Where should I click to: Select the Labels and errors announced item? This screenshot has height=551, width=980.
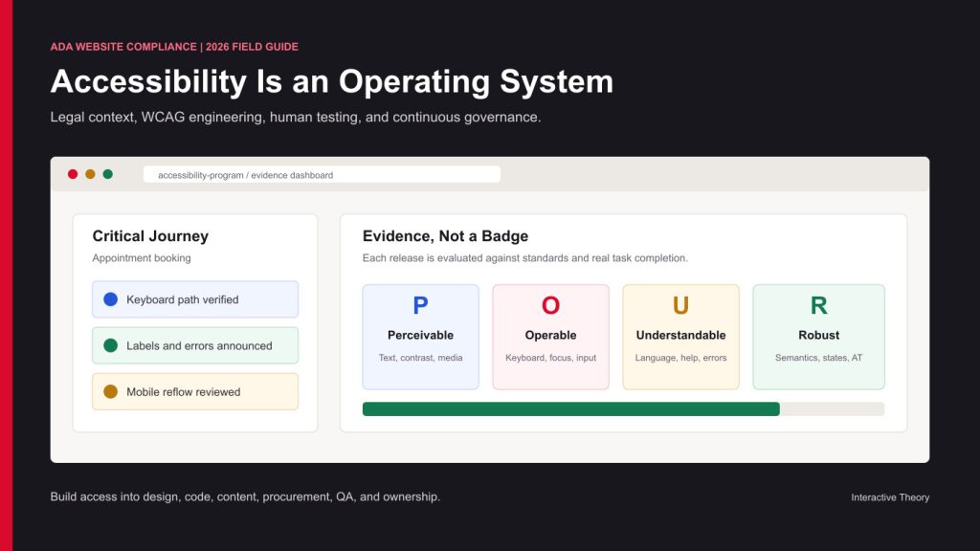point(195,345)
